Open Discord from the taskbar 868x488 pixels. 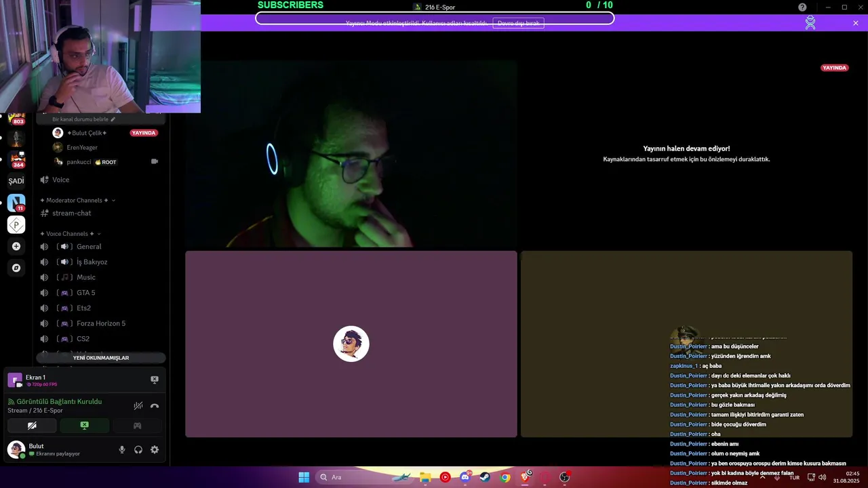click(x=465, y=477)
